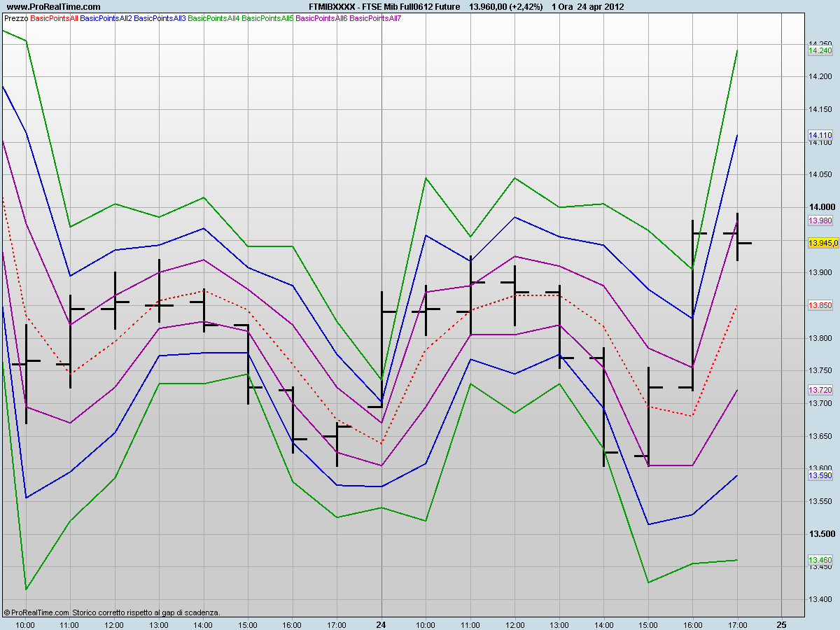Click the yellow 13.945,0 current price tag
This screenshot has height=630, width=840.
[822, 243]
